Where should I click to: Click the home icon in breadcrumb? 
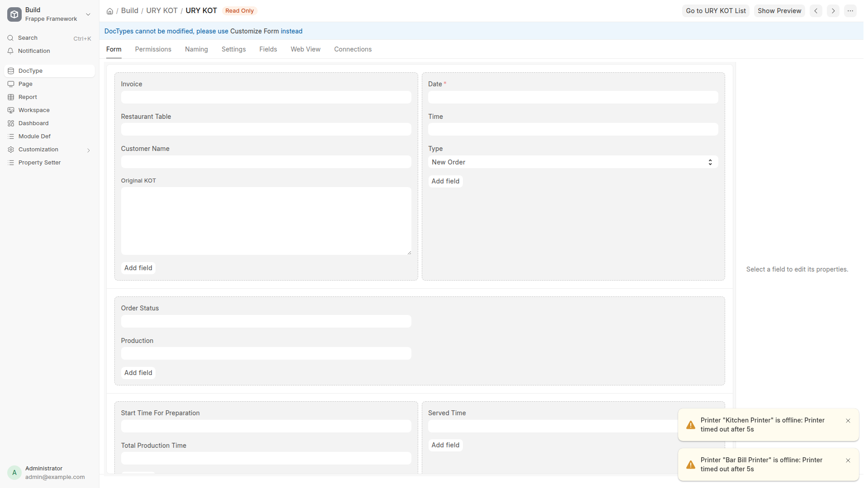coord(110,11)
